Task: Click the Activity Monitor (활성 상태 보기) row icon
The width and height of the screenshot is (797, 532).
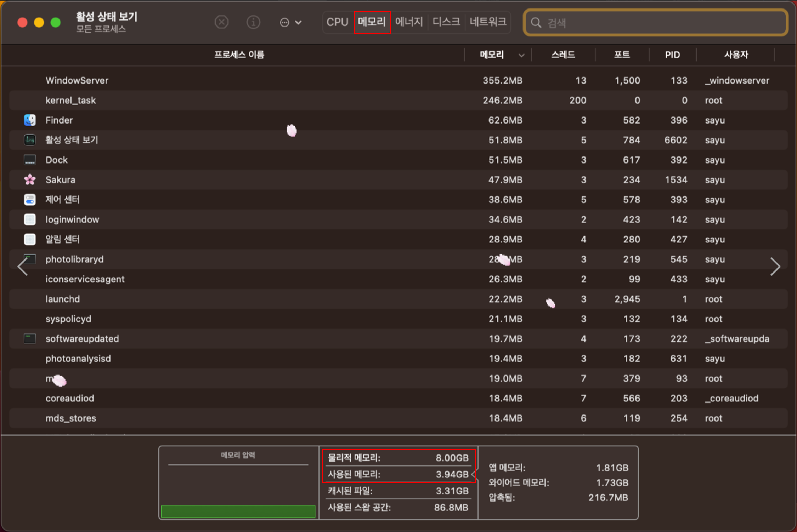Action: click(x=30, y=140)
